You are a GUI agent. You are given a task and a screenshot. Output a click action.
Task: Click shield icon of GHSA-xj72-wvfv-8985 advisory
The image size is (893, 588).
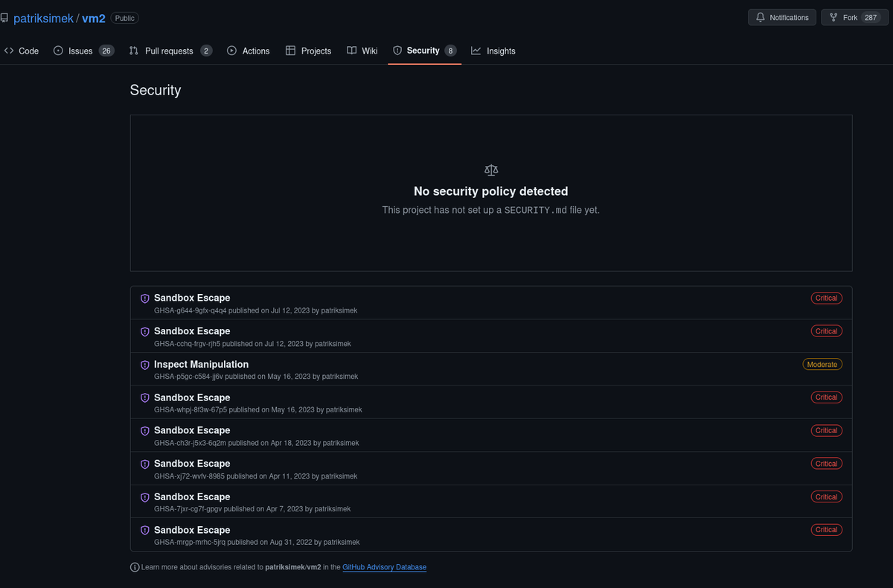(145, 464)
